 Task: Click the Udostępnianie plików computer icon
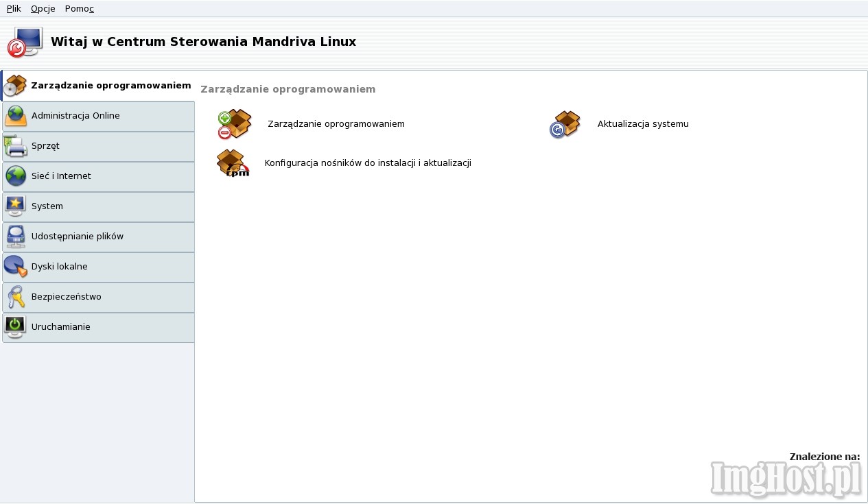tap(15, 237)
